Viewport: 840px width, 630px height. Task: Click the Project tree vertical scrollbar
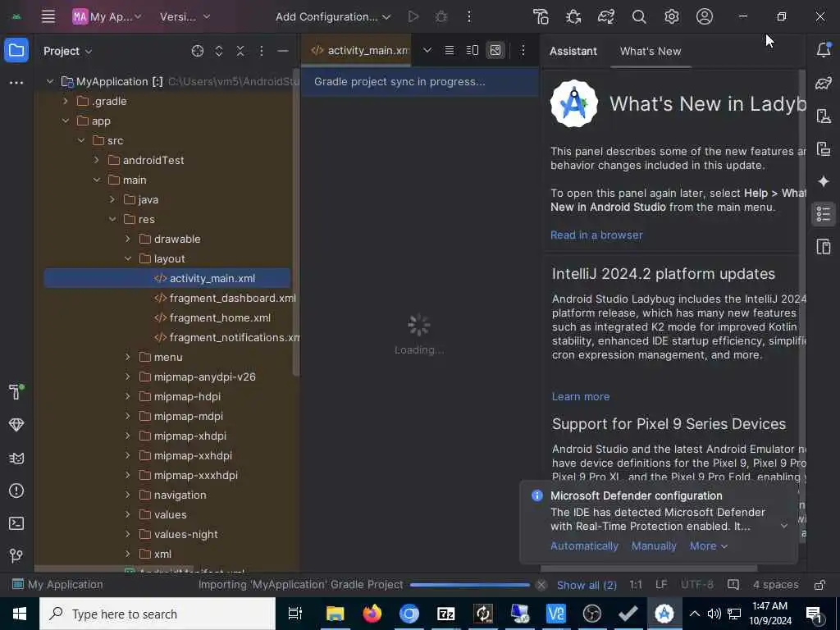point(296,222)
